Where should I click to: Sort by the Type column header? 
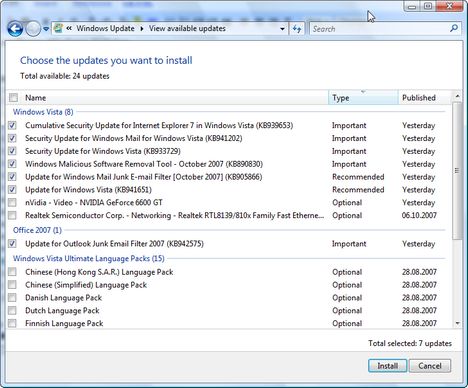[363, 98]
